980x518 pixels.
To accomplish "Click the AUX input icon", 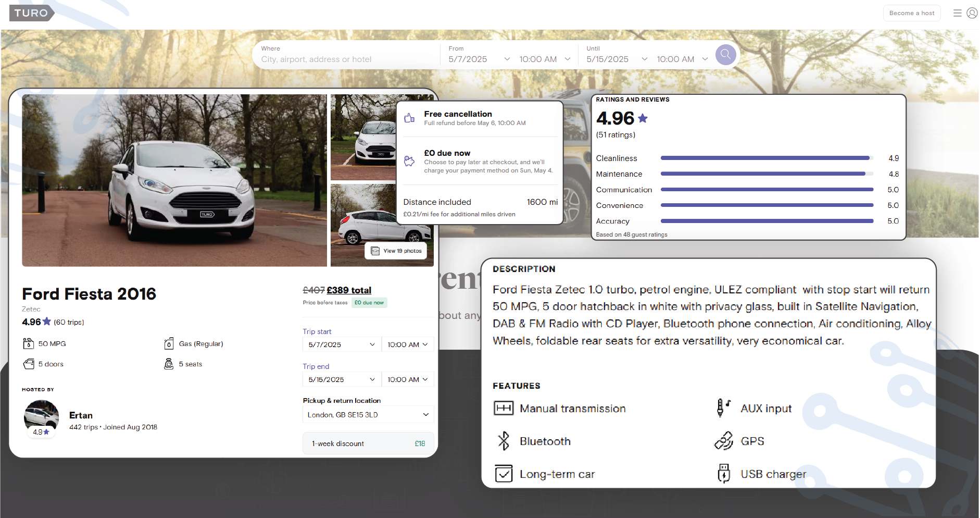I will [x=723, y=408].
